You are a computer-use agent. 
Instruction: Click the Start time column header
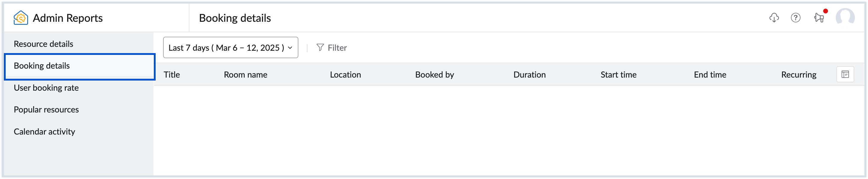pos(618,75)
